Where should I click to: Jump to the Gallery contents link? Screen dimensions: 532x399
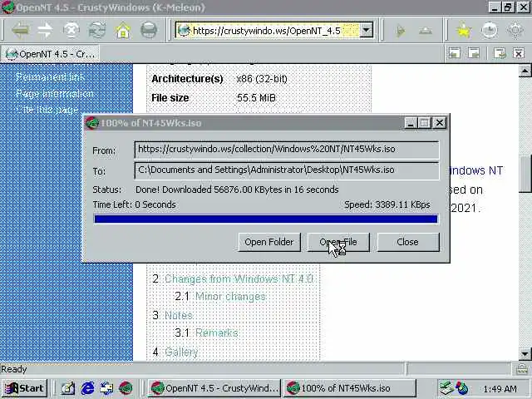pos(181,352)
